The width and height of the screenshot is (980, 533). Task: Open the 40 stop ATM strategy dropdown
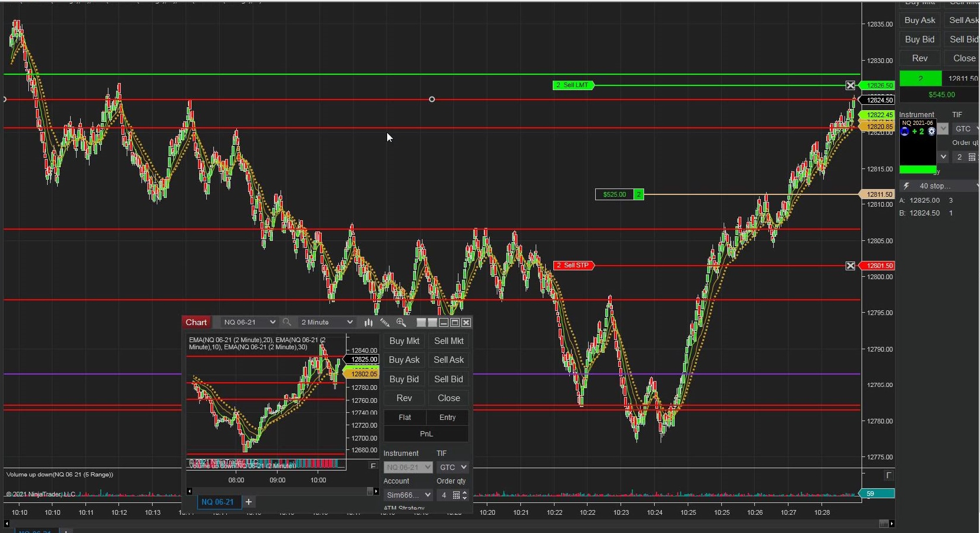939,186
